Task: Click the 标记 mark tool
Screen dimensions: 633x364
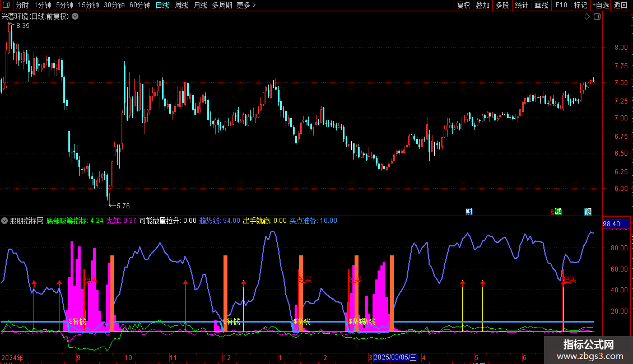Action: point(580,5)
